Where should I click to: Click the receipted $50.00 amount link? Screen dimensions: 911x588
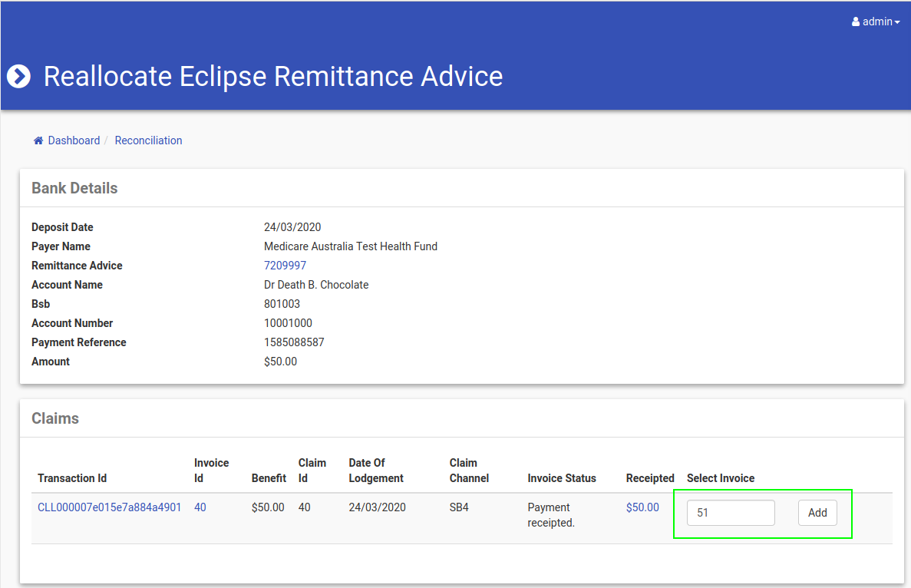[642, 507]
